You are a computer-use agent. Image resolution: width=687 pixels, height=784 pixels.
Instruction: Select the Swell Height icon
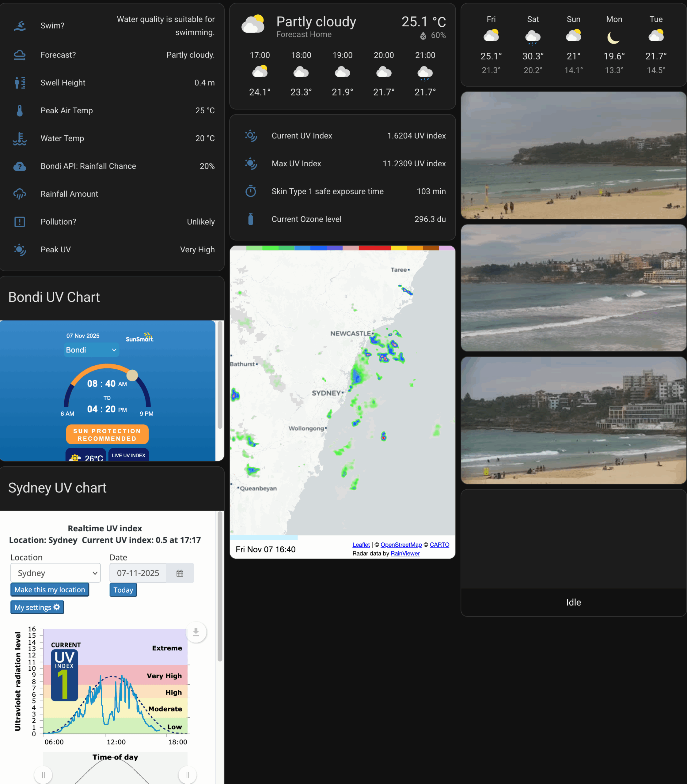20,83
